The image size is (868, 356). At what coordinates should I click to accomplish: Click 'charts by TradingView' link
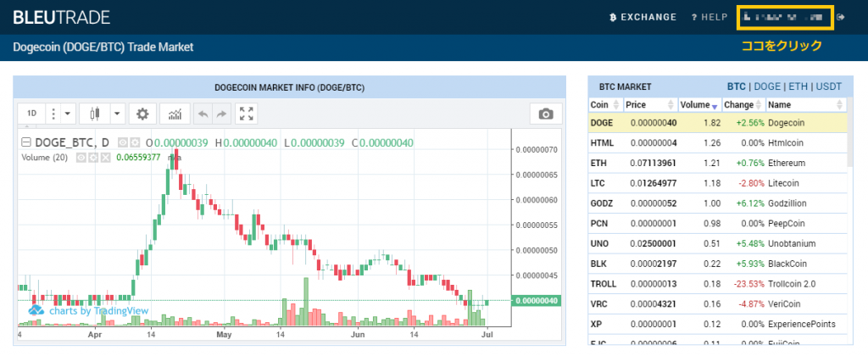coord(99,310)
